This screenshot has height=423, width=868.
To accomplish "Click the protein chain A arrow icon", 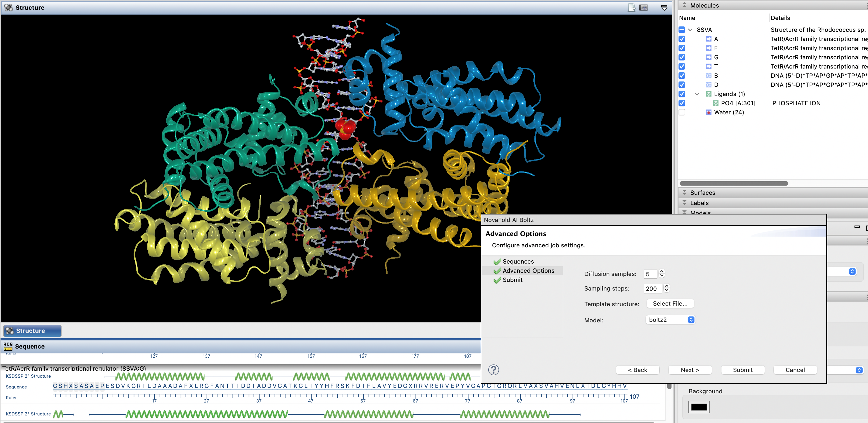I will click(708, 39).
